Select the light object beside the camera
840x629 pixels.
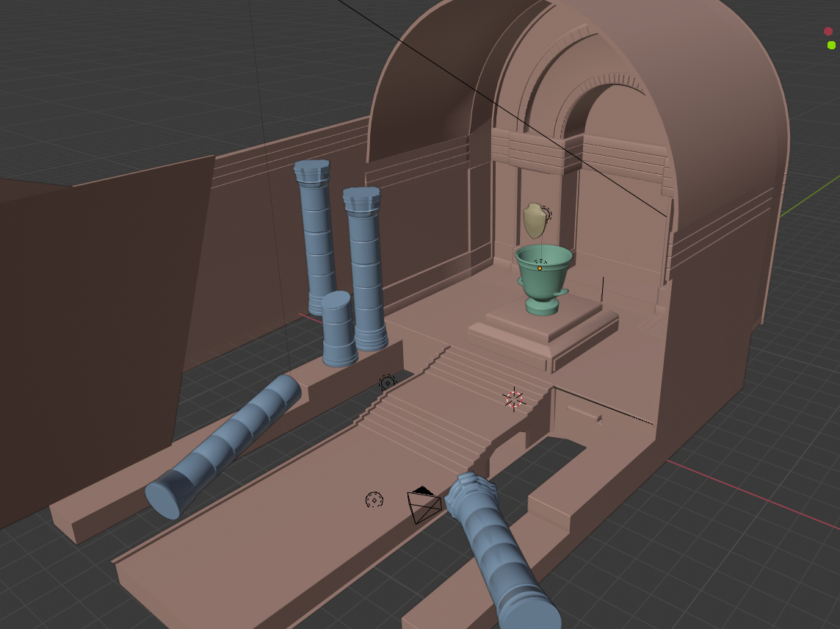(374, 500)
